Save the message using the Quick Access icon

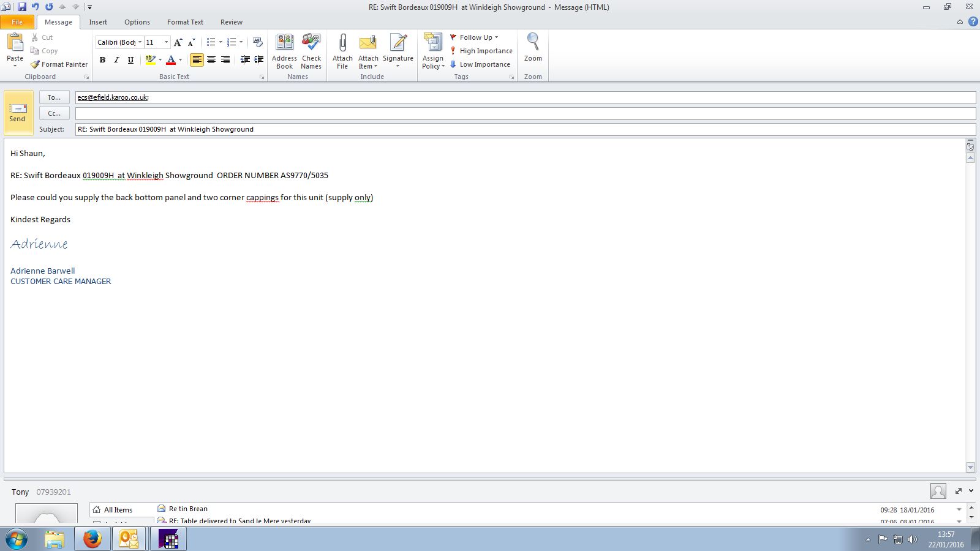click(x=22, y=7)
